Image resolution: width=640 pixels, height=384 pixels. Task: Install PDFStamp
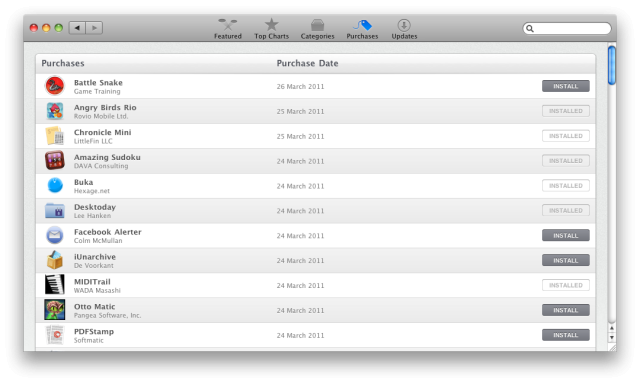pos(565,335)
